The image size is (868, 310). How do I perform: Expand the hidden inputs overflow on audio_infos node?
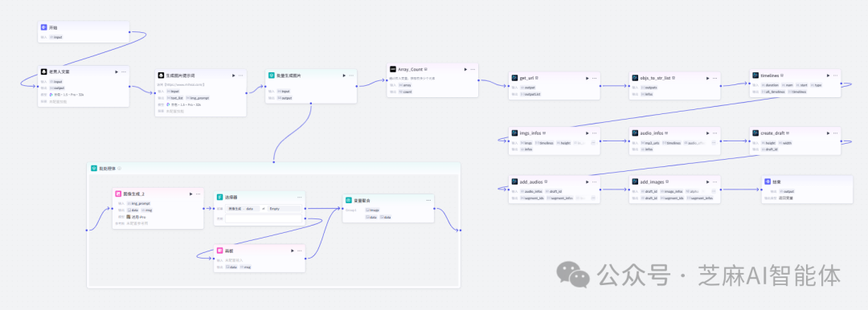tap(714, 143)
